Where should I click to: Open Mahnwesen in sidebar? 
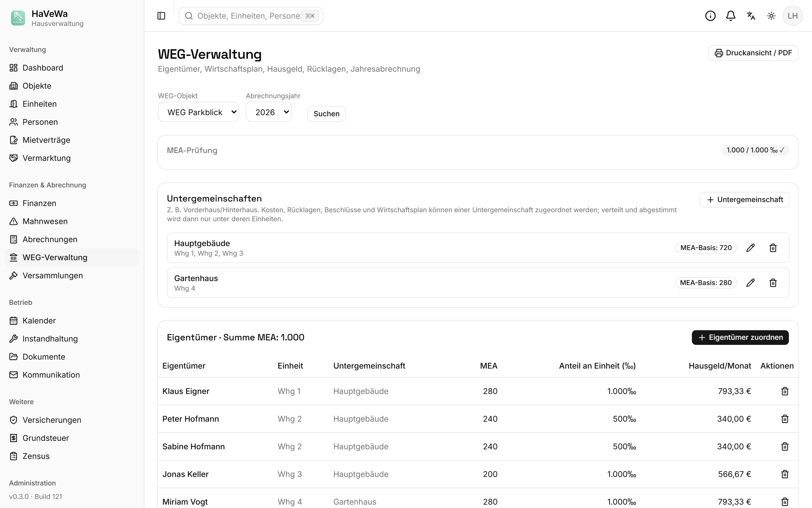tap(72, 222)
